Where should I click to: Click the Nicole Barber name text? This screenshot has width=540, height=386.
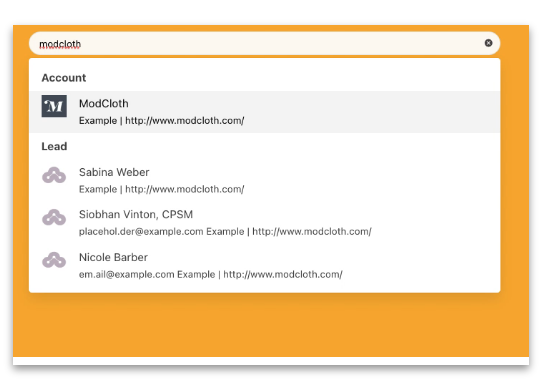(113, 257)
